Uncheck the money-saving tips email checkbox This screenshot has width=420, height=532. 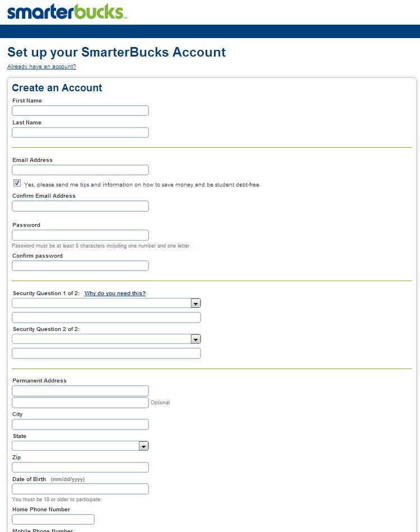click(x=17, y=183)
